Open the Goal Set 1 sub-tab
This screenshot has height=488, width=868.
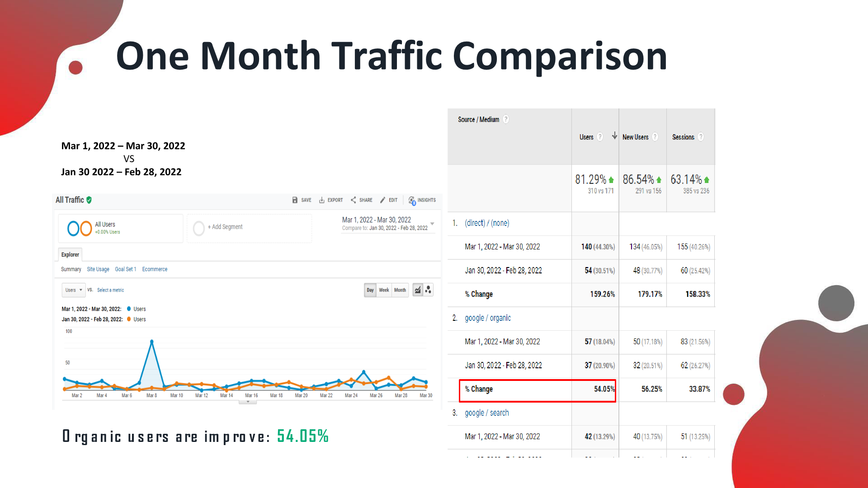[x=126, y=269]
